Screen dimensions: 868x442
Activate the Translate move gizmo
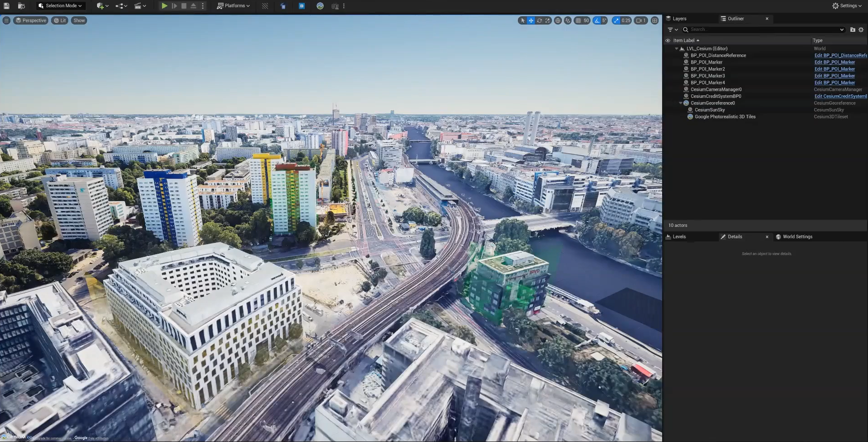coord(531,20)
